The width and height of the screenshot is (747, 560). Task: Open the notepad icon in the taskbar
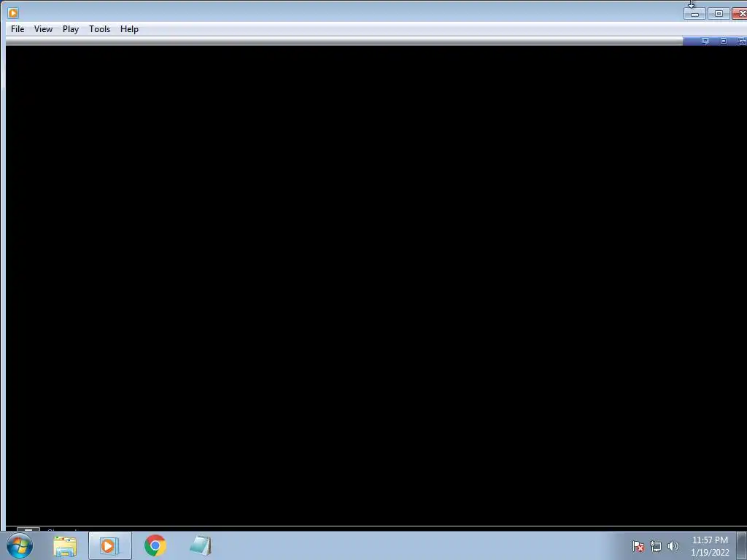coord(200,546)
